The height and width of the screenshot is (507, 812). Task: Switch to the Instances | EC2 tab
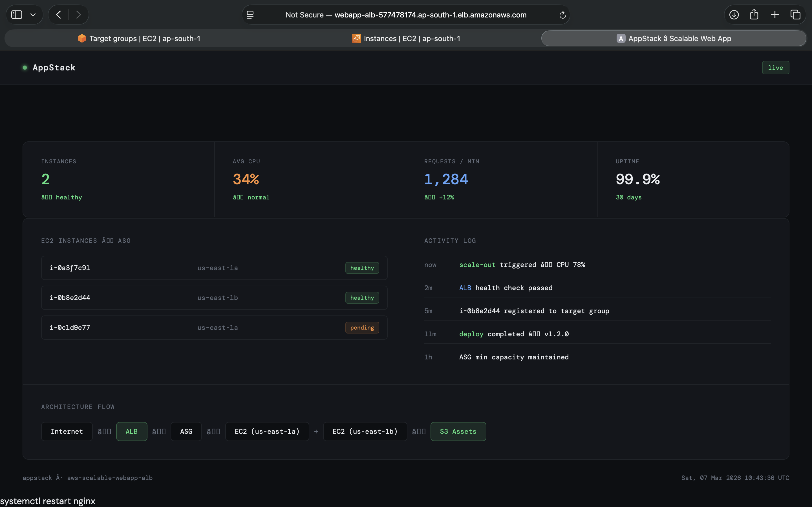tap(406, 38)
